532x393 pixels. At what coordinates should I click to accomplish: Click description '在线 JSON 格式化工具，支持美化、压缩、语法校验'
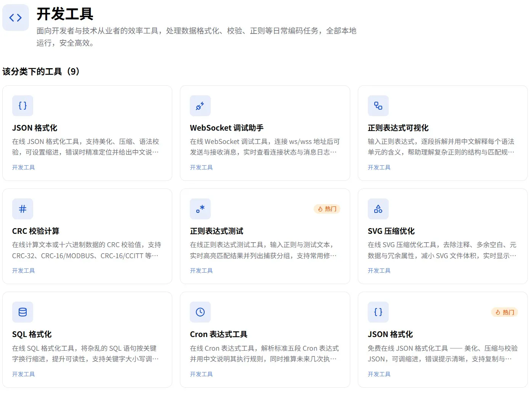[85, 147]
